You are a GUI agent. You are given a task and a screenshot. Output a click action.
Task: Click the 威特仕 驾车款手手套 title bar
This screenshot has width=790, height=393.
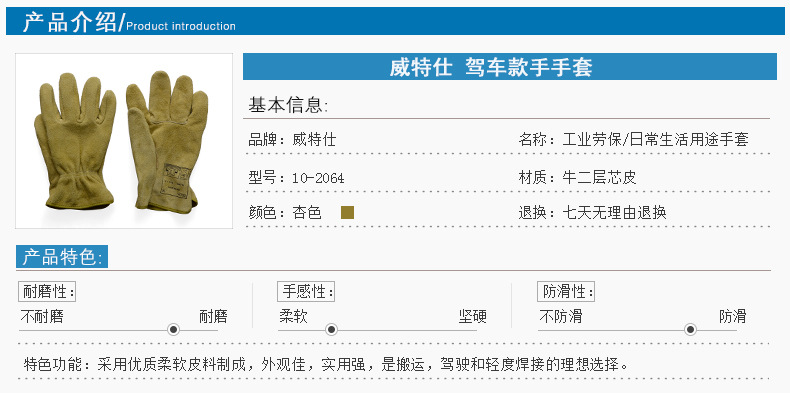[x=510, y=67]
